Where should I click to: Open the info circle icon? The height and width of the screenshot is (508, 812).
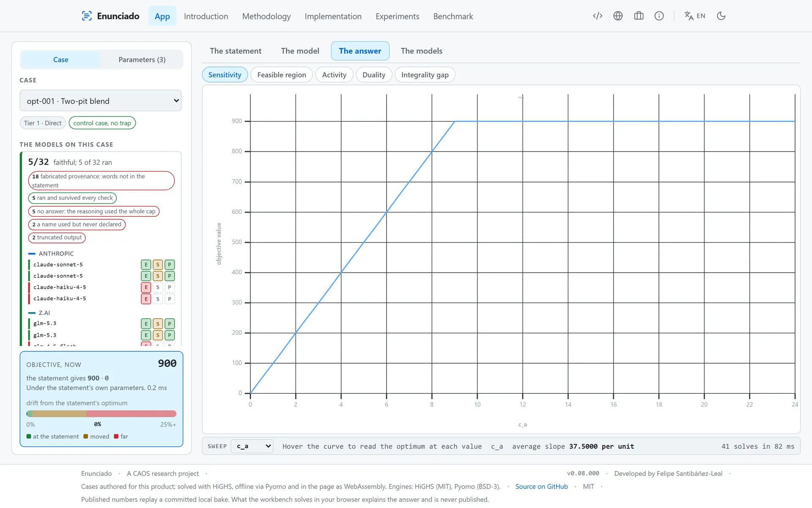pos(659,16)
